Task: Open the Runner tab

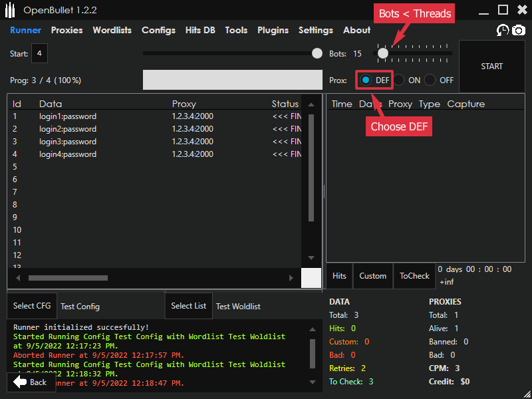Action: pos(26,30)
